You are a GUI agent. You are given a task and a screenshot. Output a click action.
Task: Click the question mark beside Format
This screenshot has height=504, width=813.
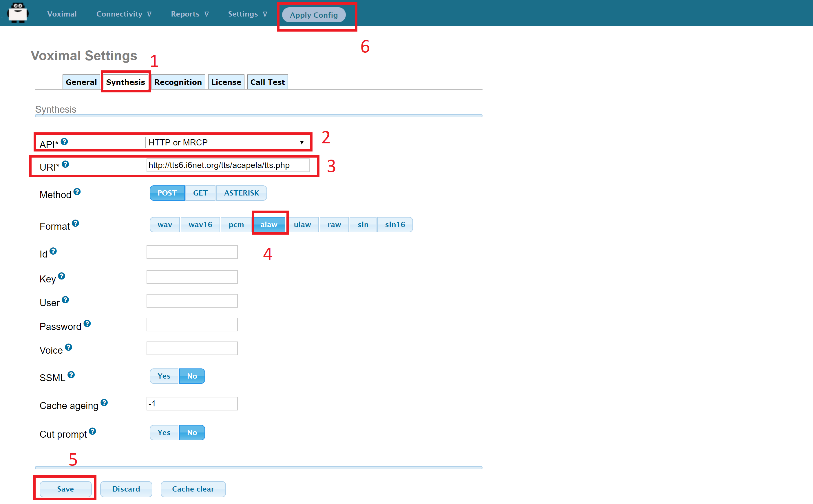pyautogui.click(x=75, y=223)
